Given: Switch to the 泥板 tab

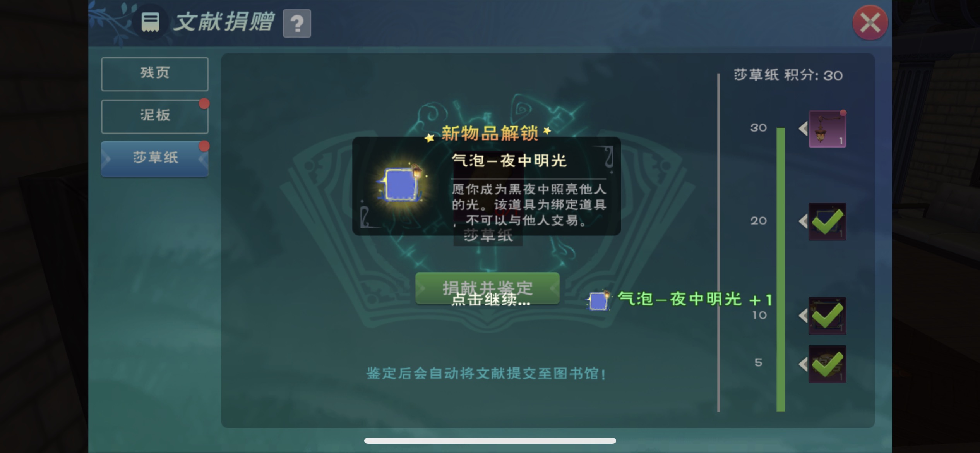Looking at the screenshot, I should click(x=155, y=116).
